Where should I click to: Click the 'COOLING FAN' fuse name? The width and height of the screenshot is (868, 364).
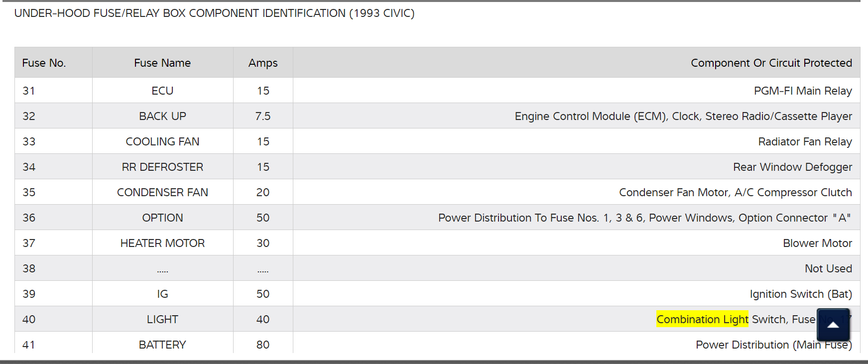(x=162, y=141)
